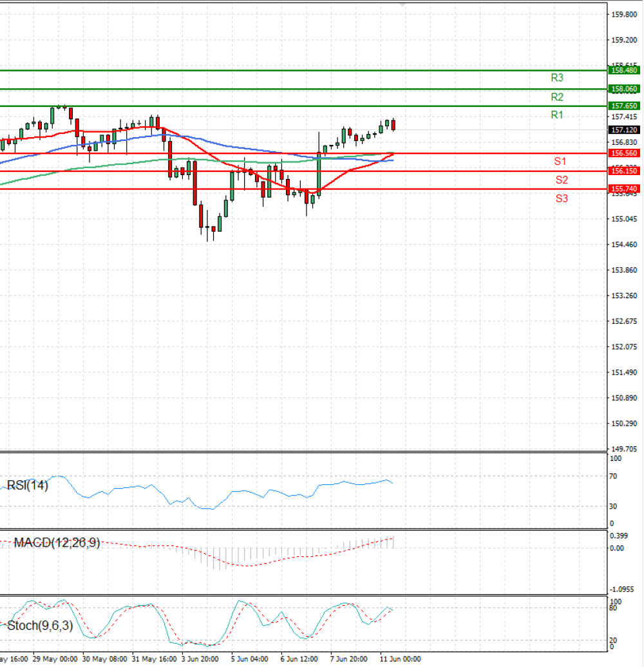
Task: Click the 11 Jun 00:00 time label
Action: (x=401, y=659)
